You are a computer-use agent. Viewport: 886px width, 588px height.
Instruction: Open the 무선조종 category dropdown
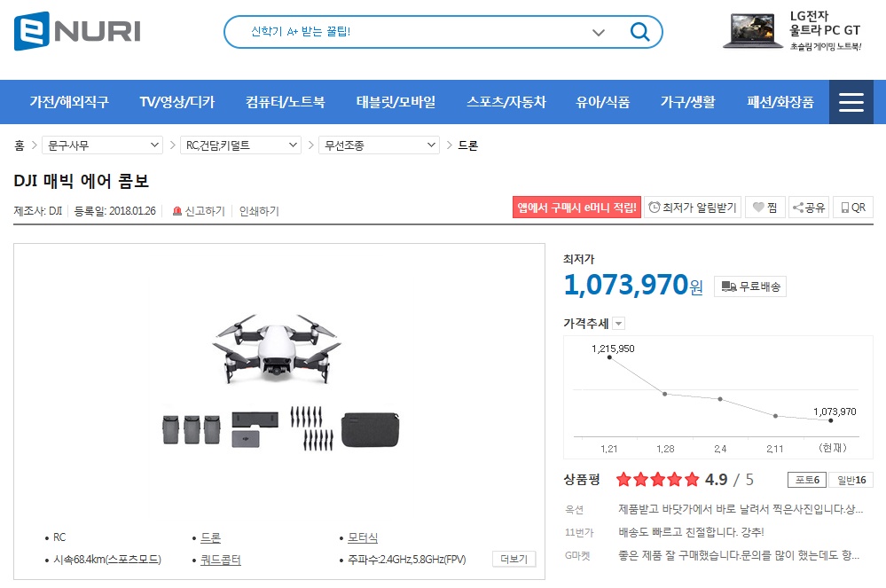click(x=379, y=145)
